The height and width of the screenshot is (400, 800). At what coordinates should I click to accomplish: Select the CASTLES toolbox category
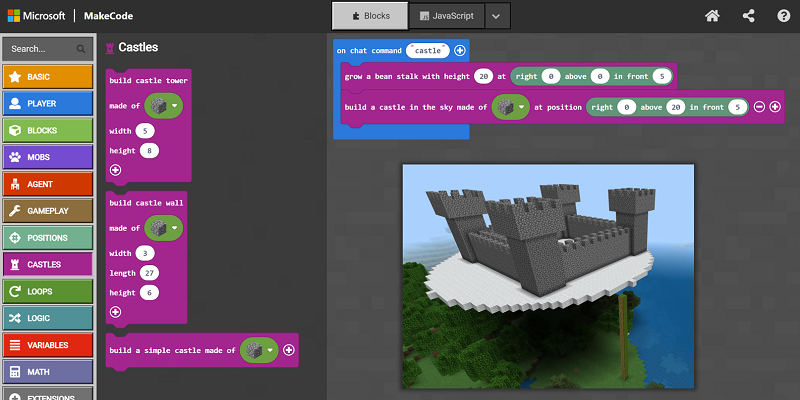click(x=48, y=264)
